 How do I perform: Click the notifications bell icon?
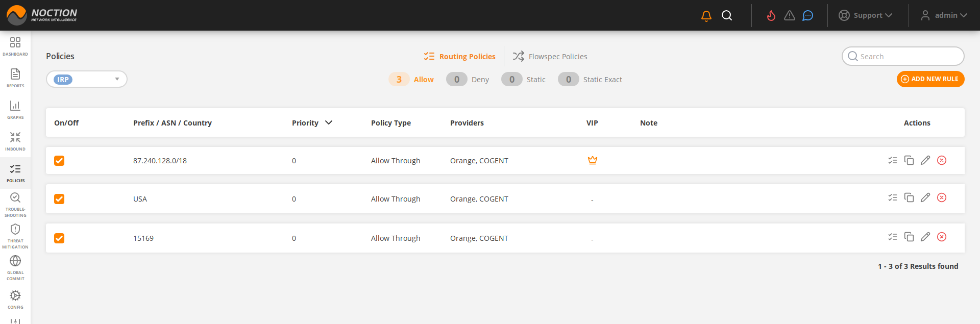click(x=706, y=16)
